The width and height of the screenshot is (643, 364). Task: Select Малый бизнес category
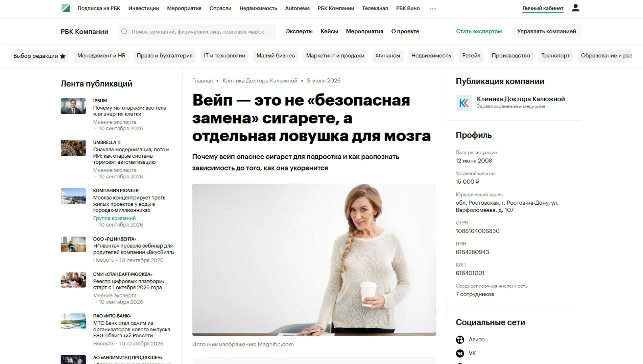tap(276, 56)
